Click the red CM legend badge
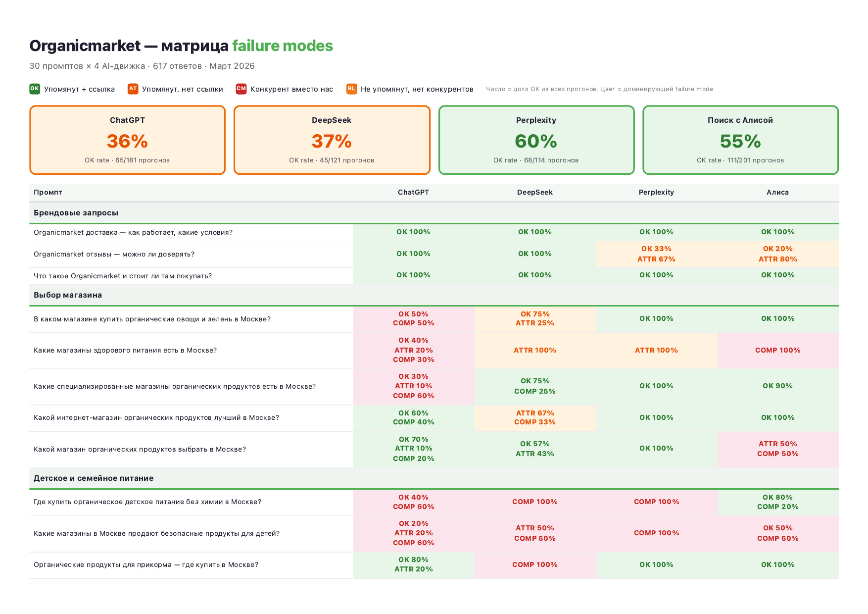868x614 pixels. tap(241, 89)
